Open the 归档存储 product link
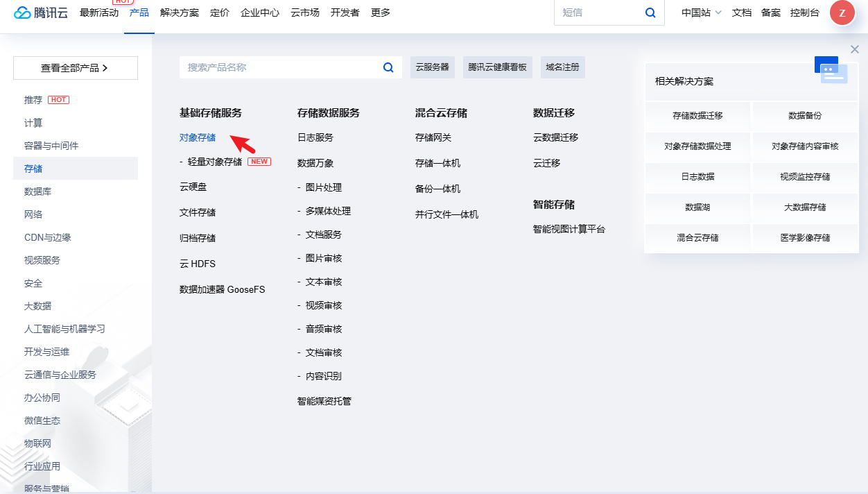 198,238
